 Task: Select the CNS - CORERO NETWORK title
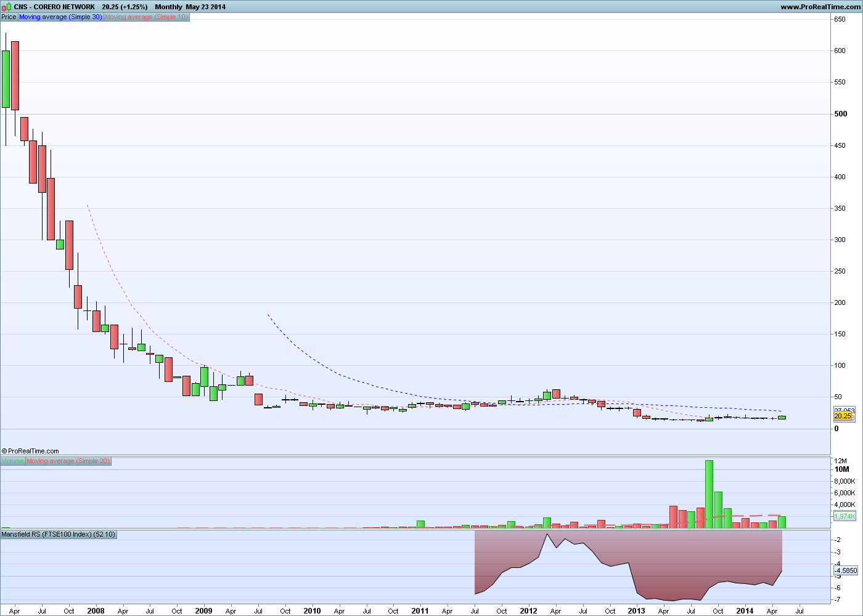click(x=54, y=7)
